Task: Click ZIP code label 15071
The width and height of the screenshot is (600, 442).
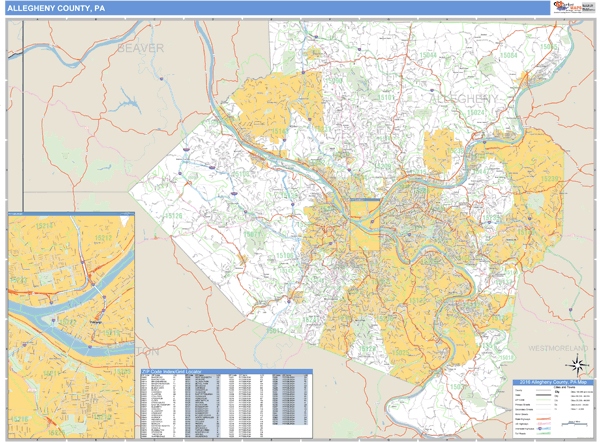Action: [x=253, y=234]
